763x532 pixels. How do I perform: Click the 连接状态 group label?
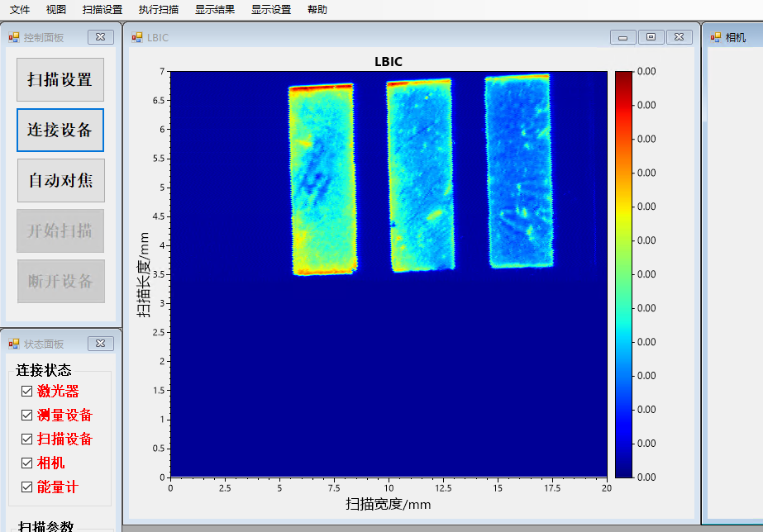pyautogui.click(x=44, y=371)
